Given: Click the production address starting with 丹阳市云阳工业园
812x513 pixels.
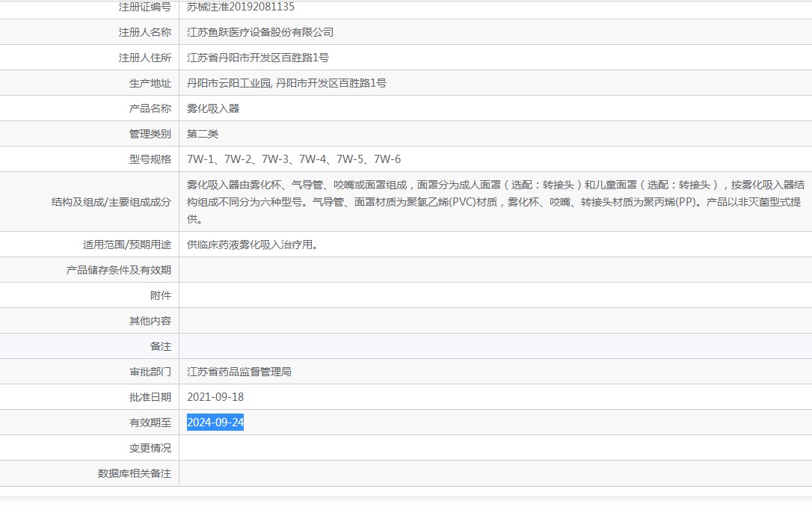Looking at the screenshot, I should click(286, 83).
